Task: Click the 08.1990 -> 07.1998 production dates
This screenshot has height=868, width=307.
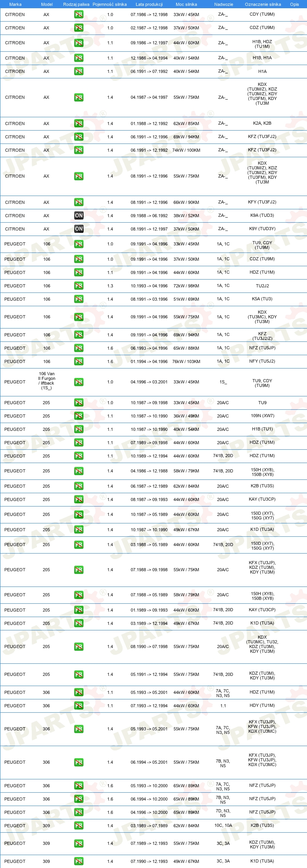Action: [x=149, y=646]
